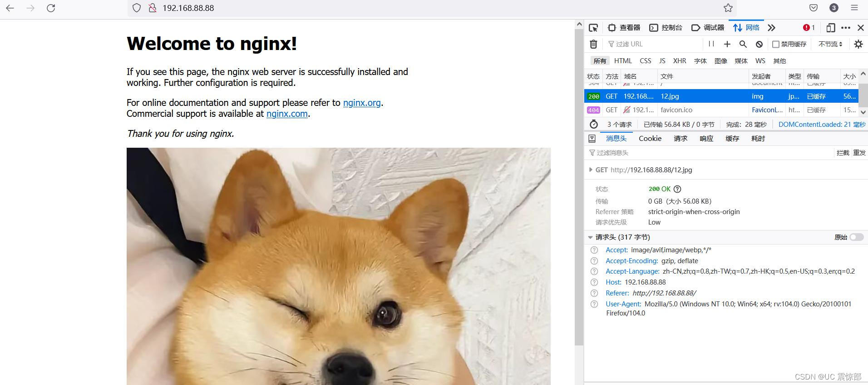868x385 pixels.
Task: Click the stopwatch performance analysis icon
Action: point(594,124)
